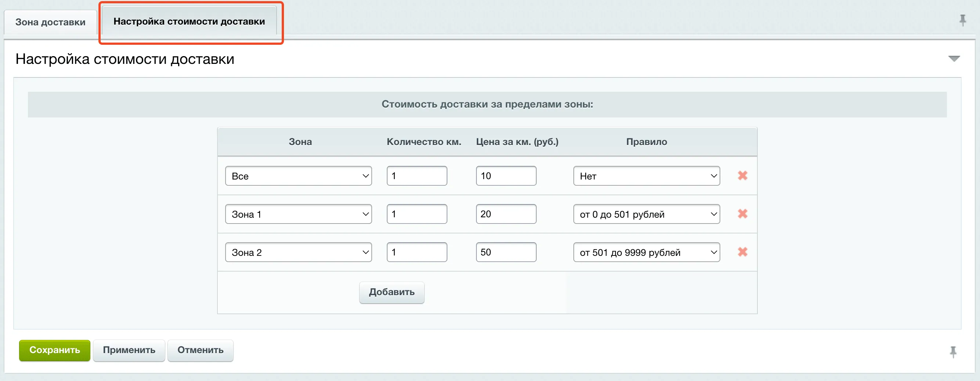Focus the price field containing 50
980x381 pixels.
pos(506,252)
